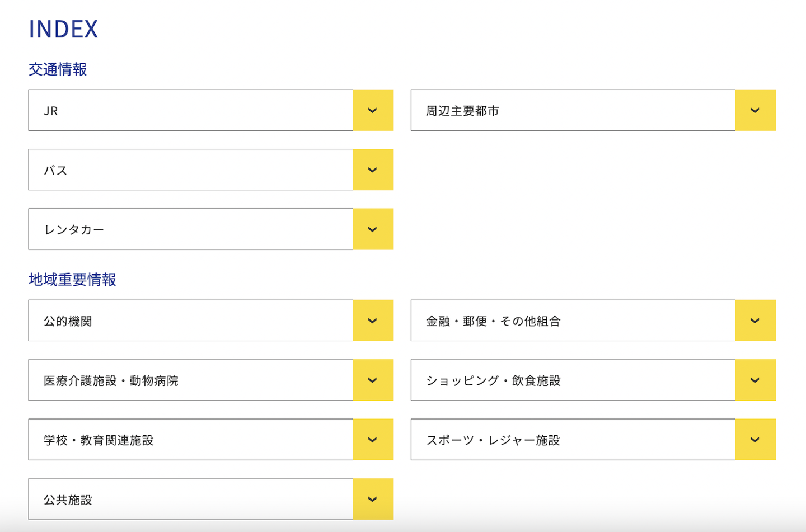Expand the 学校・教育関連施設 section
This screenshot has width=806, height=532.
[x=373, y=440]
